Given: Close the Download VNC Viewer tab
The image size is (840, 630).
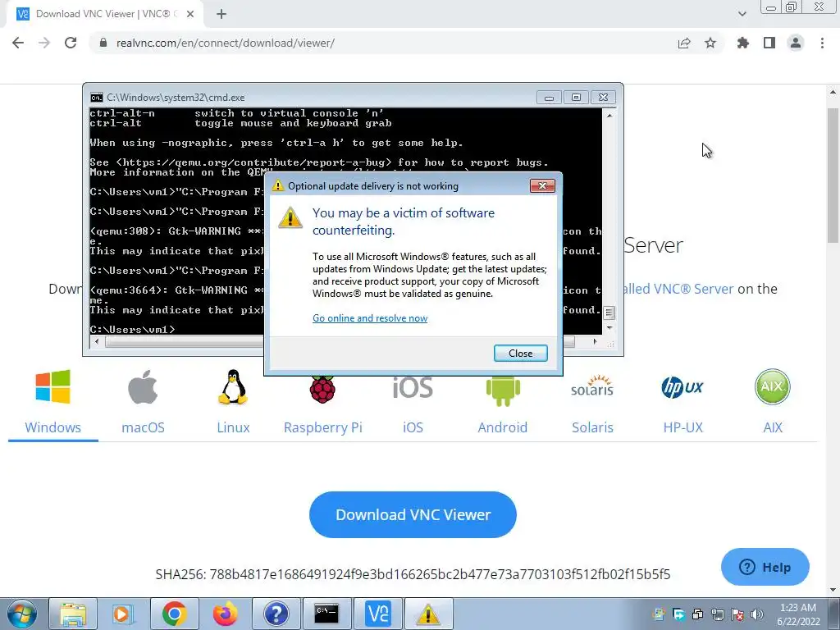Looking at the screenshot, I should [190, 14].
